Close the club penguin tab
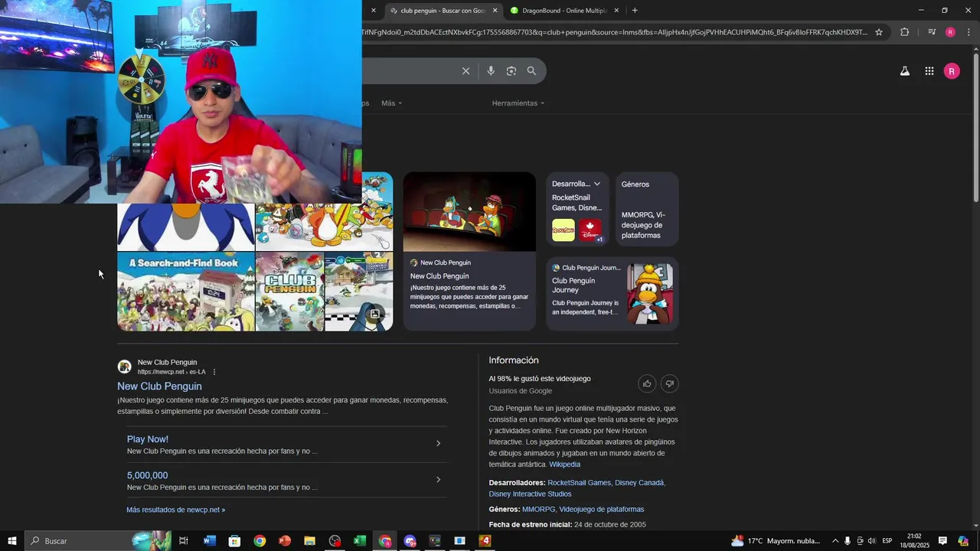This screenshot has height=551, width=980. click(x=495, y=11)
